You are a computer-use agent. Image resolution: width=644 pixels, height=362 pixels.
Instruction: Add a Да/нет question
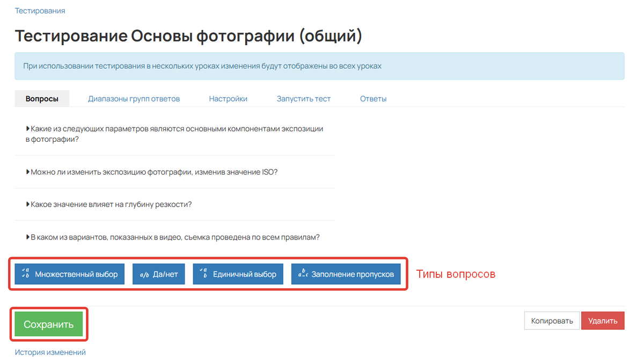pos(158,274)
